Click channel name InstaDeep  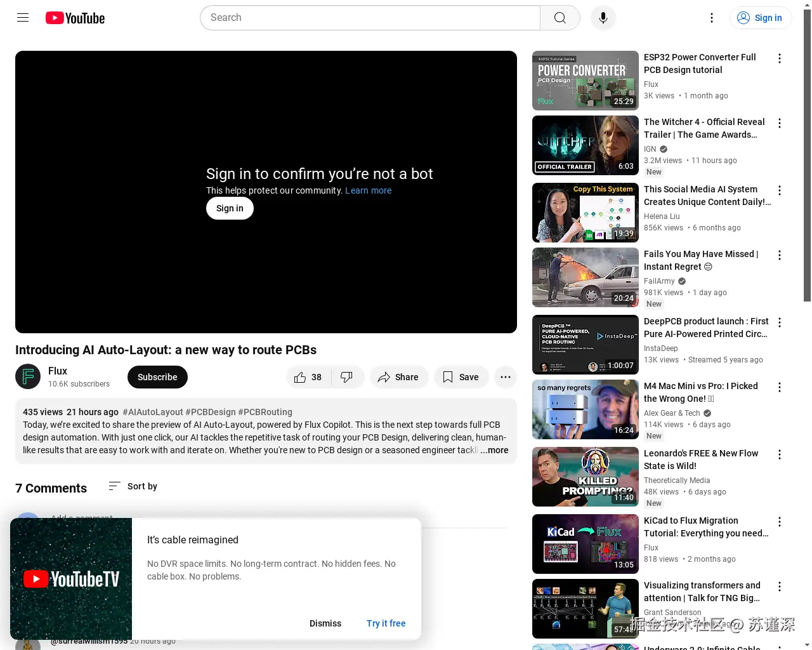point(661,348)
